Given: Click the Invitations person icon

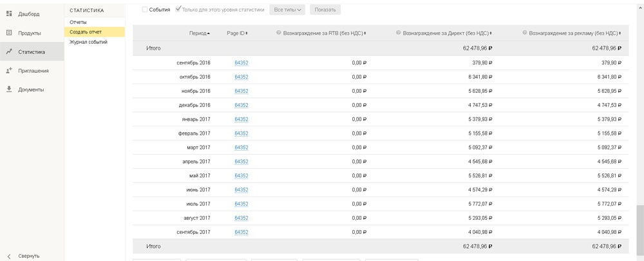Looking at the screenshot, I should [x=9, y=71].
